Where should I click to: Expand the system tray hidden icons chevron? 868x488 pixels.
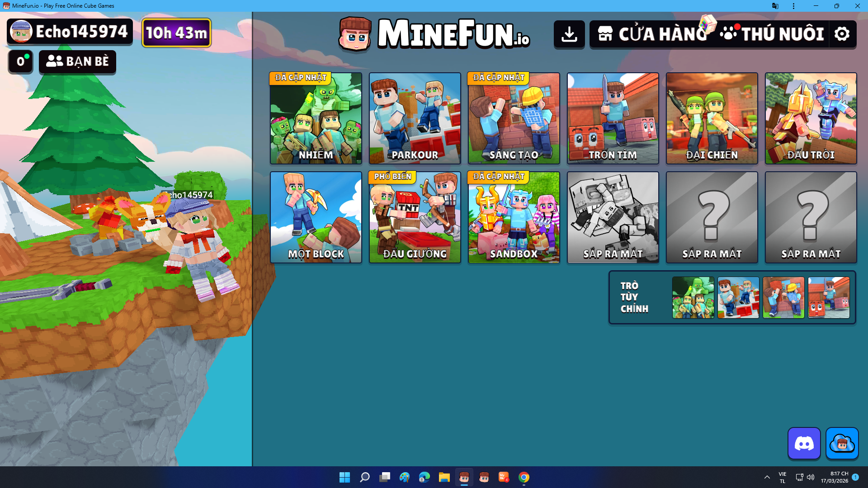767,477
